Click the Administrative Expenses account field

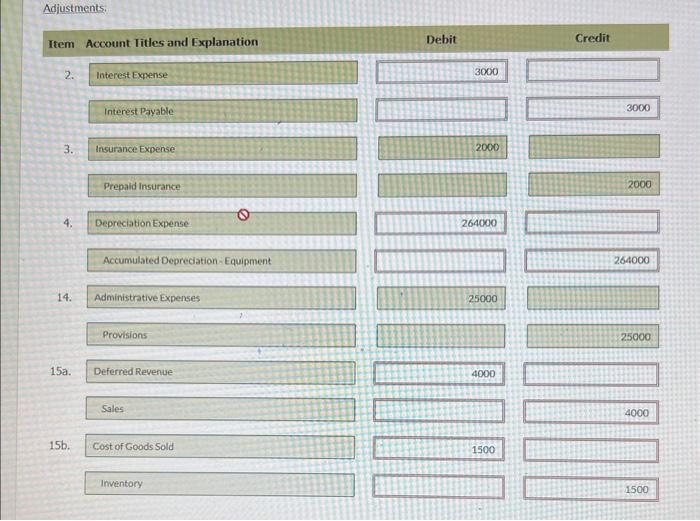coord(221,298)
